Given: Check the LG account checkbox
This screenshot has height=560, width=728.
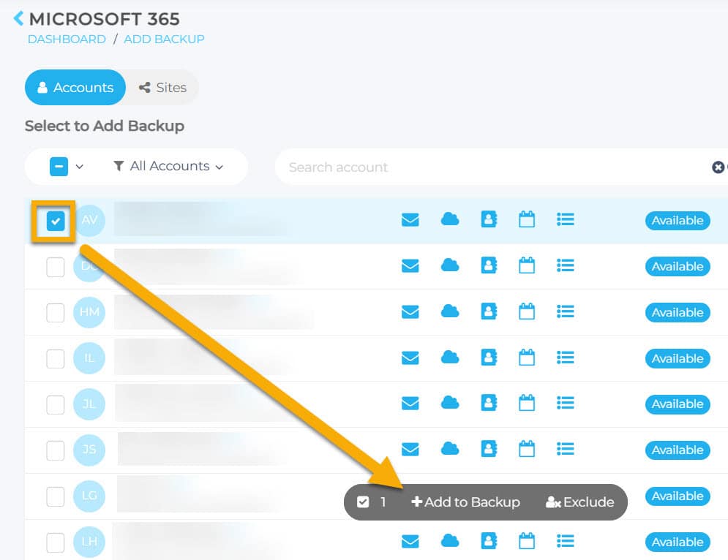Looking at the screenshot, I should (56, 496).
